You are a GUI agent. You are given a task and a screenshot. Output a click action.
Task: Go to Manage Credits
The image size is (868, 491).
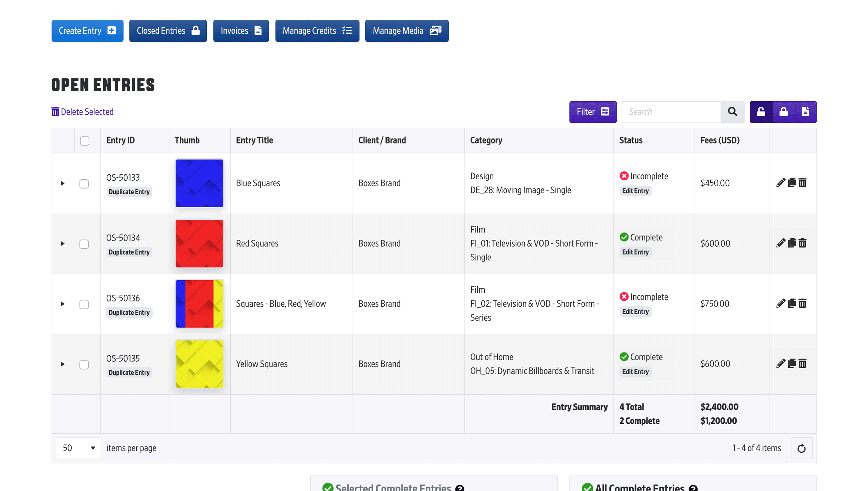point(317,31)
